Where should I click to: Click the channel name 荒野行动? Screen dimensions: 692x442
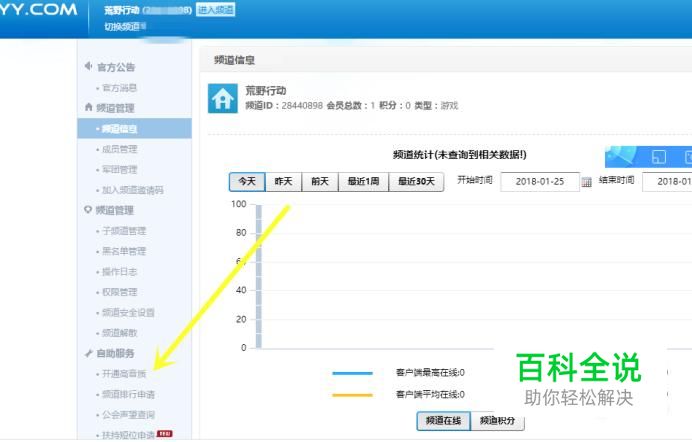point(266,90)
